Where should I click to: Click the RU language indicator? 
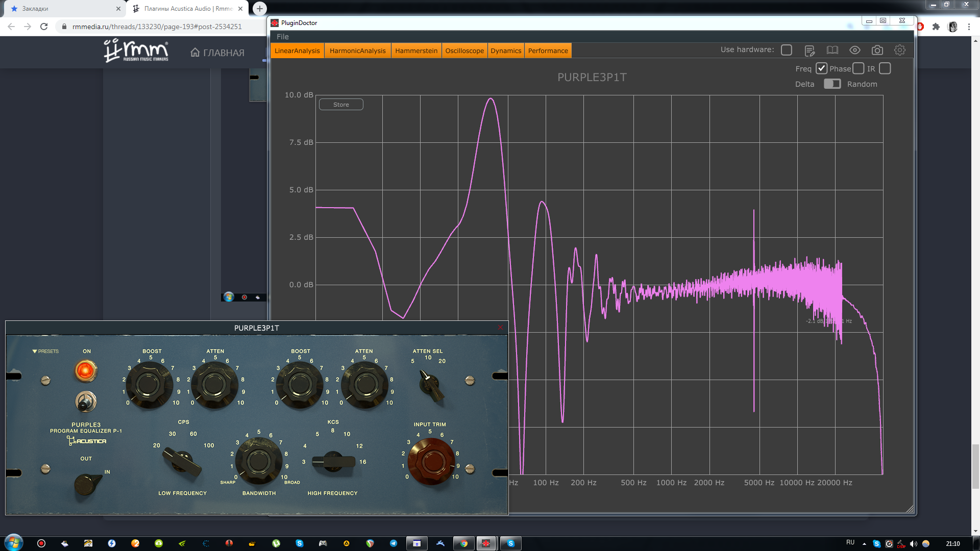850,542
